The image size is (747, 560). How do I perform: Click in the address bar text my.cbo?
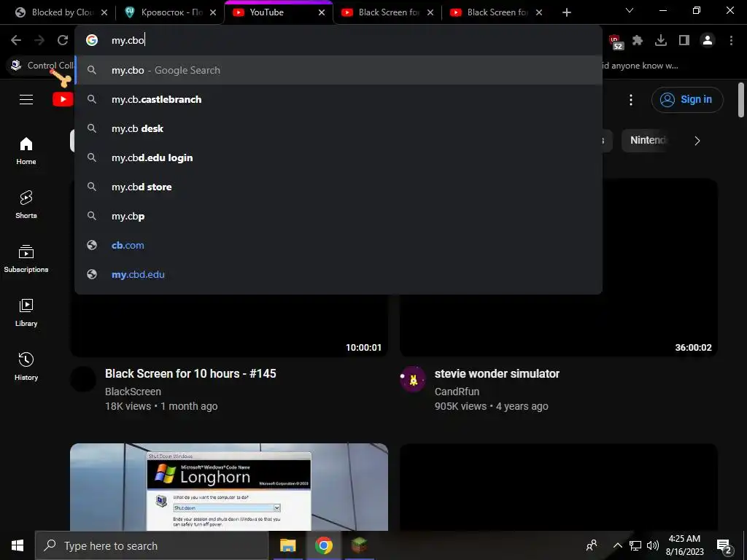pyautogui.click(x=128, y=41)
